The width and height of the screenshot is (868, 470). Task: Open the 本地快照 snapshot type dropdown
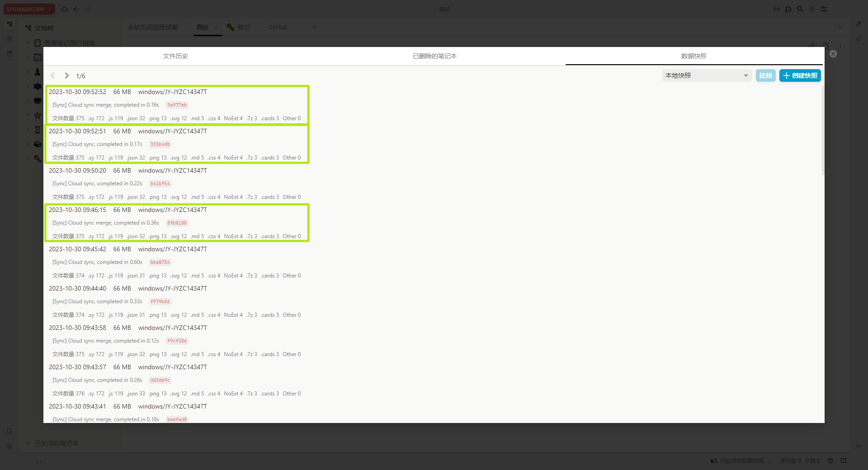[707, 75]
